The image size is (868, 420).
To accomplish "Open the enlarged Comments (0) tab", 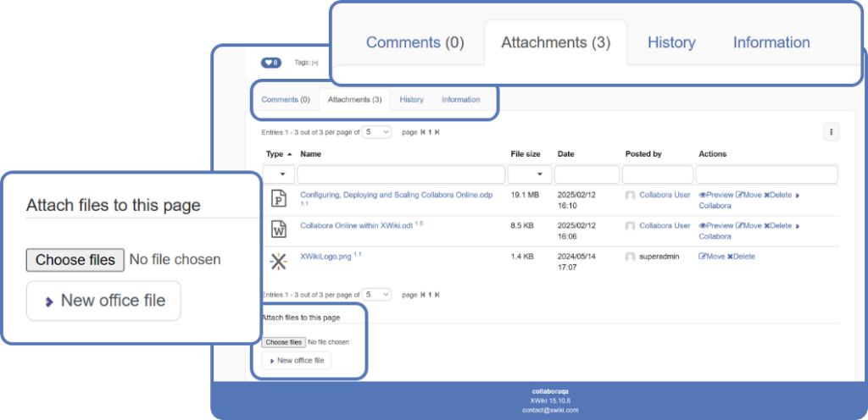I will click(x=415, y=42).
